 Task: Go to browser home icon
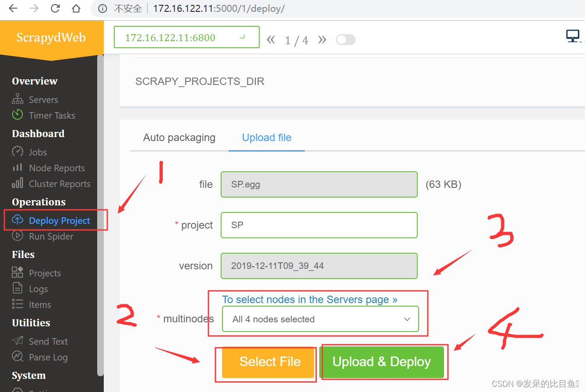(76, 8)
